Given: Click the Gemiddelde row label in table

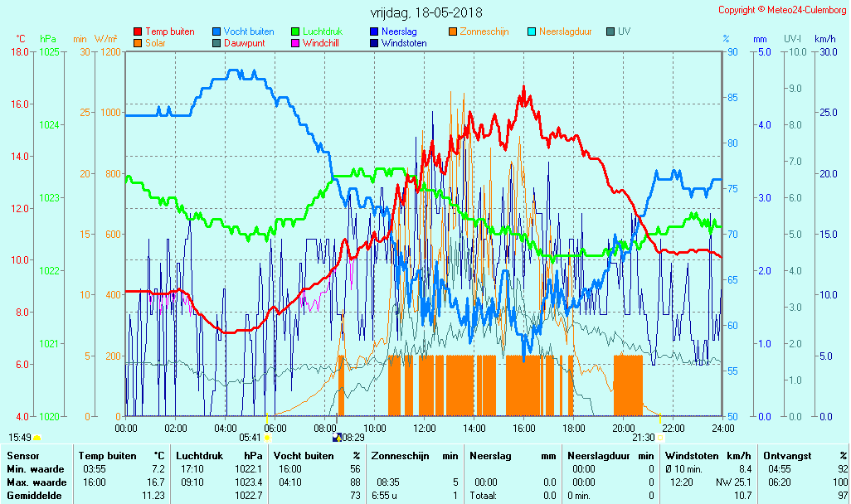Looking at the screenshot, I should pyautogui.click(x=34, y=495).
